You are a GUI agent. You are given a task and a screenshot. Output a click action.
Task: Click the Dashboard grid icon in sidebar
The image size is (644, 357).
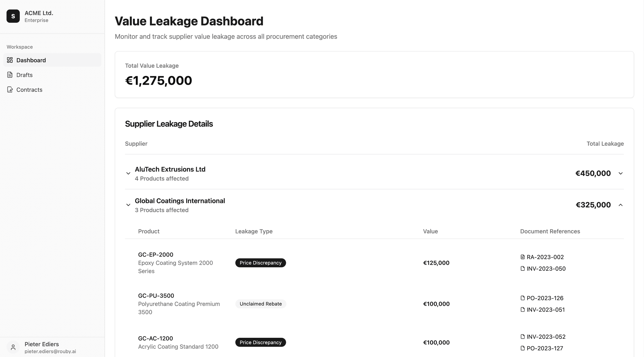(x=10, y=60)
